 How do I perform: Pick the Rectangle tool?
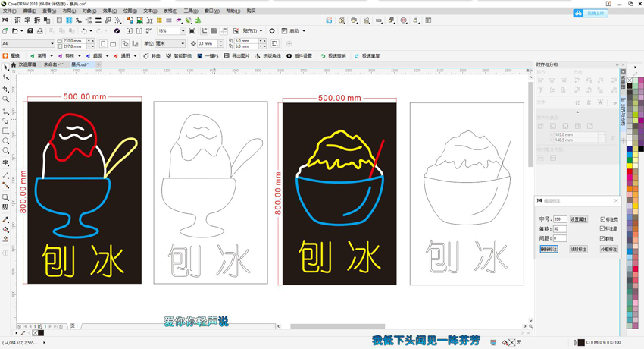point(6,130)
